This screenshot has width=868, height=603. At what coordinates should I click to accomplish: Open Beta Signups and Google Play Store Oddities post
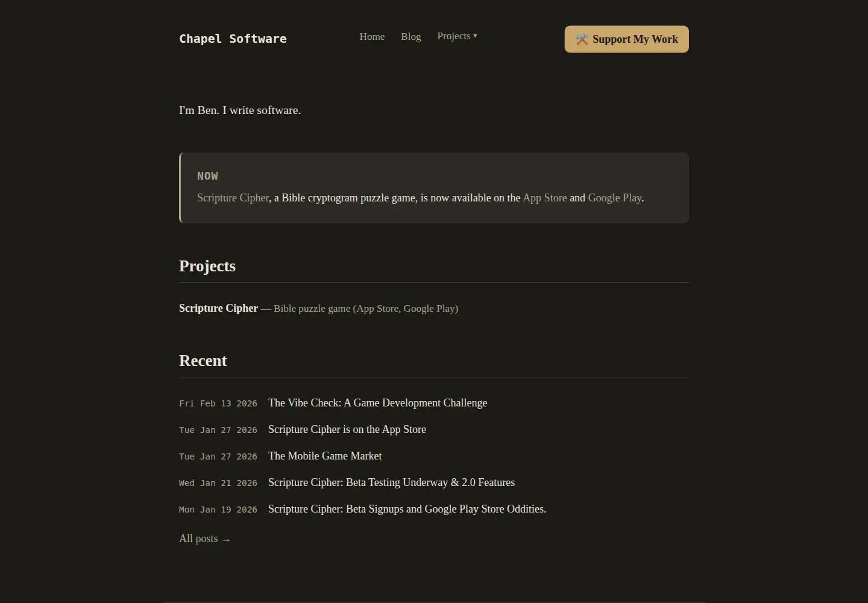[x=407, y=509]
